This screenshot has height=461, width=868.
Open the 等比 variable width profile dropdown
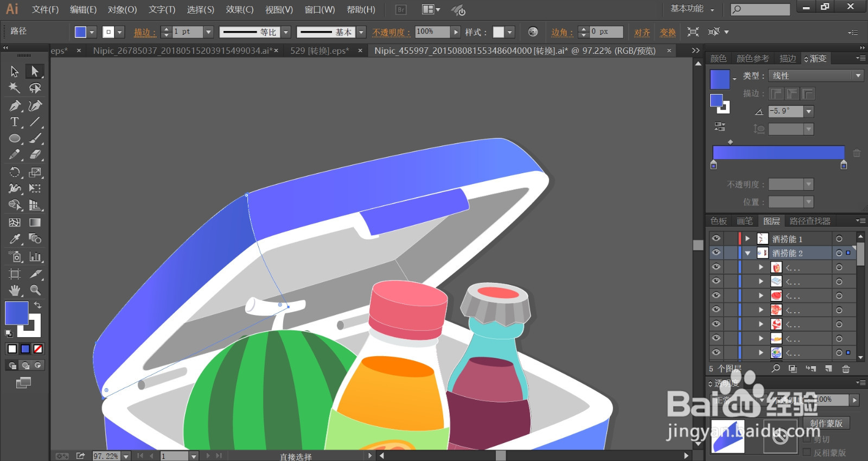(x=286, y=32)
